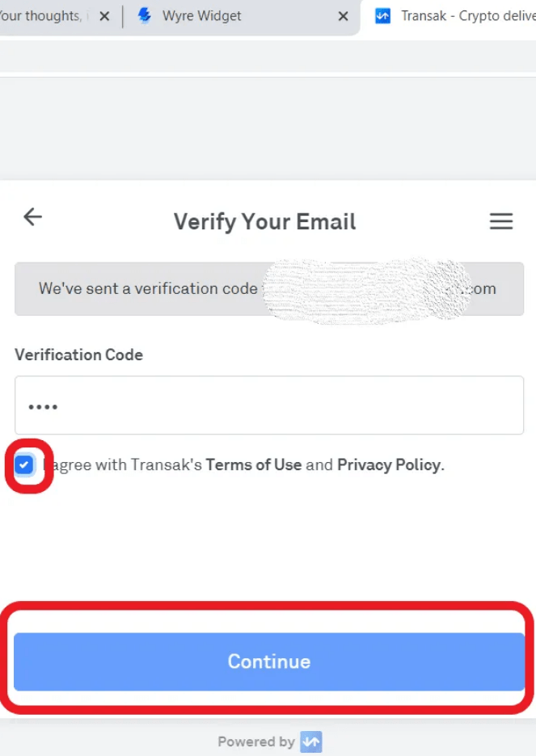Viewport: 536px width, 756px height.
Task: Go back using the left arrow
Action: coord(32,216)
